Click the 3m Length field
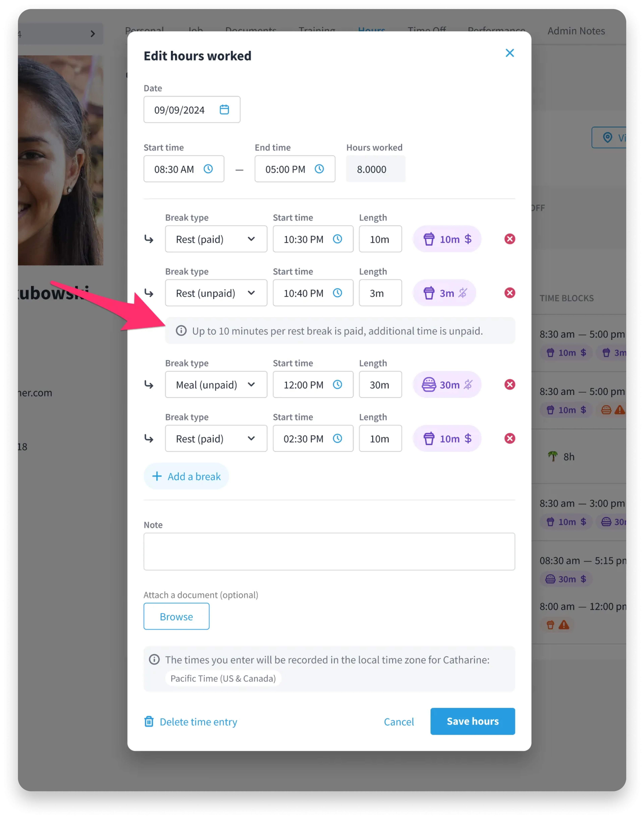 (380, 293)
